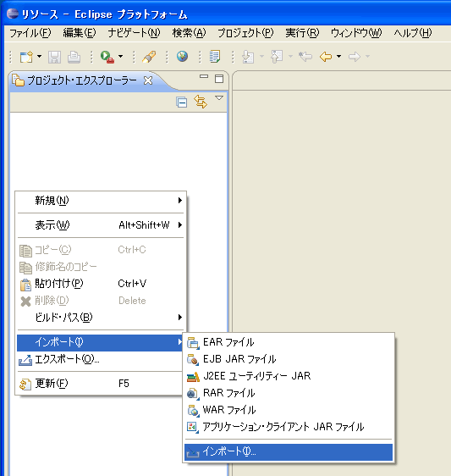
Task: Click 更新(F) refresh menu entry
Action: [101, 384]
